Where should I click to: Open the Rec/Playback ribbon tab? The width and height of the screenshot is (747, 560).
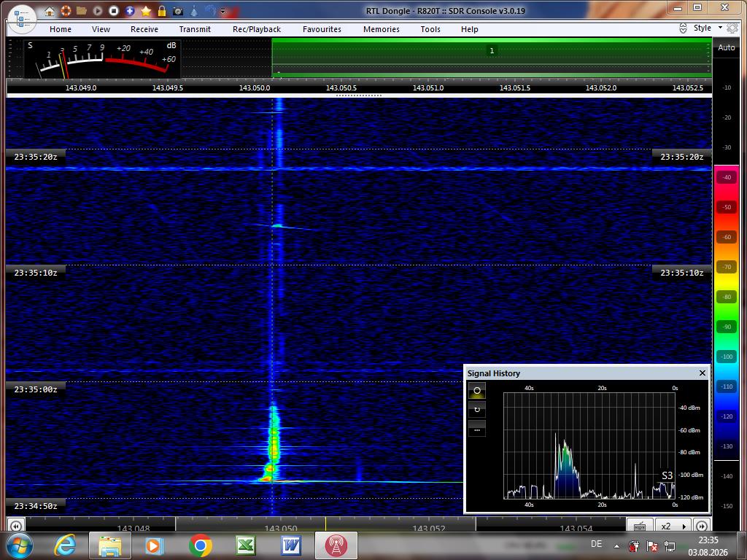tap(257, 29)
